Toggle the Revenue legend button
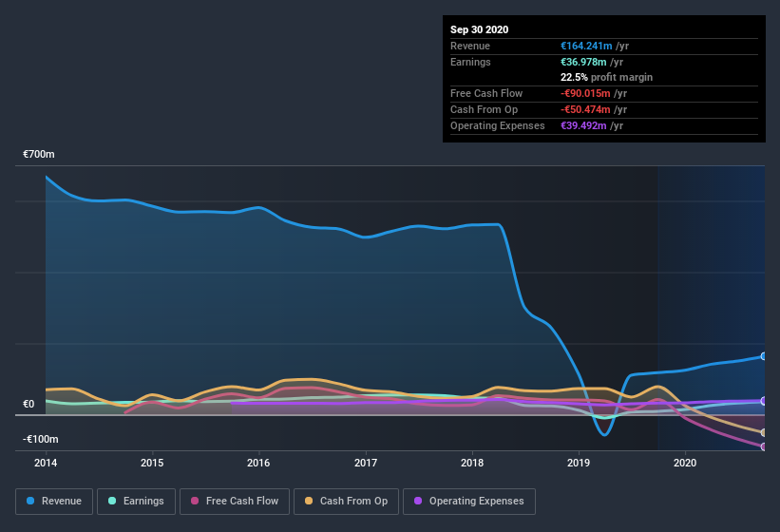 (x=54, y=502)
